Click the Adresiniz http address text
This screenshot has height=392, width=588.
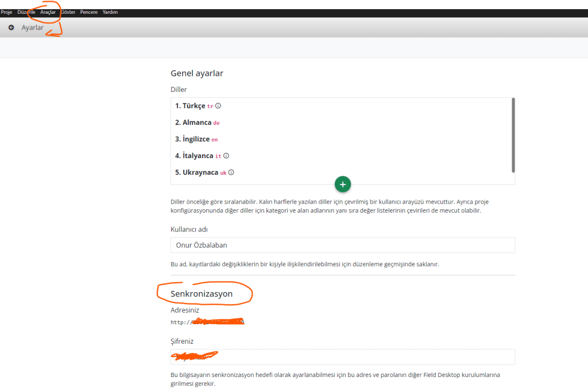click(x=207, y=322)
